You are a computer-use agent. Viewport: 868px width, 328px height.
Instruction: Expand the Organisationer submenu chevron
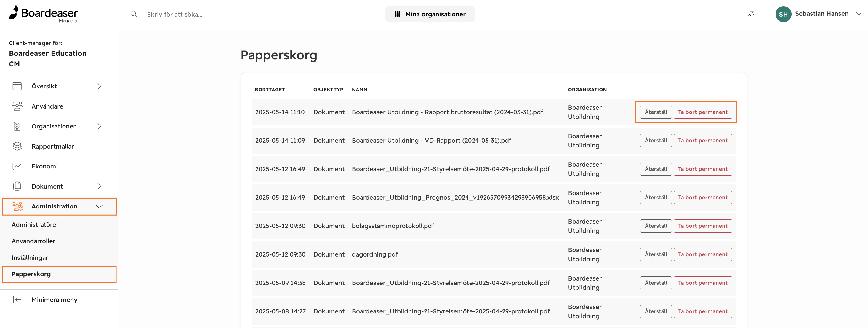pyautogui.click(x=99, y=126)
